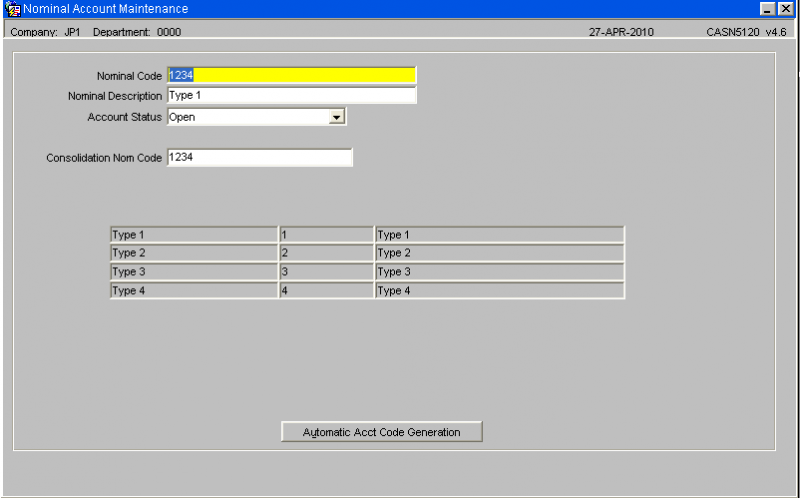This screenshot has width=800, height=498.
Task: Select the Type 3 cell in first column
Action: (x=194, y=271)
